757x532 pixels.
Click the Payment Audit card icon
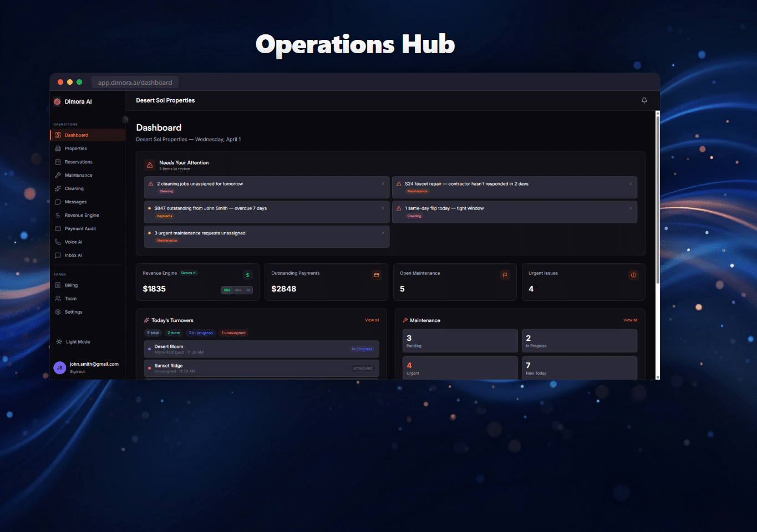[x=58, y=229]
